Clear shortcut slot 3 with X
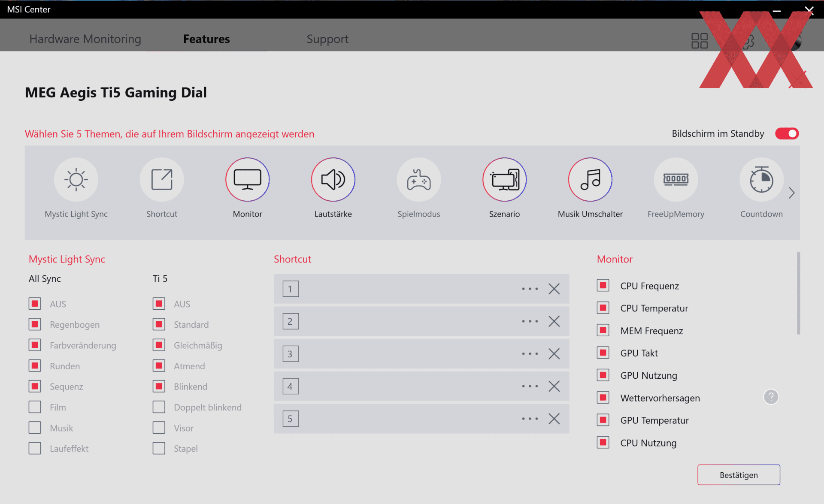Screen dimensions: 824x504 [554, 354]
